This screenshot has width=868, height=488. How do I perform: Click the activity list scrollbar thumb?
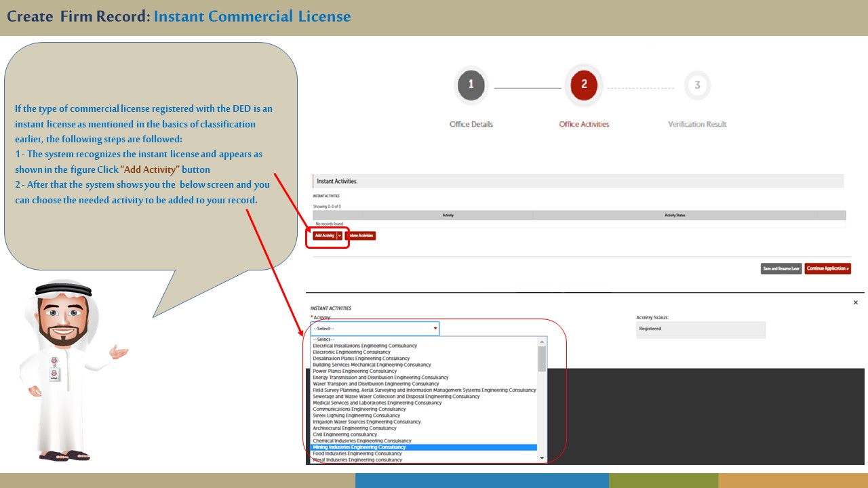[542, 359]
